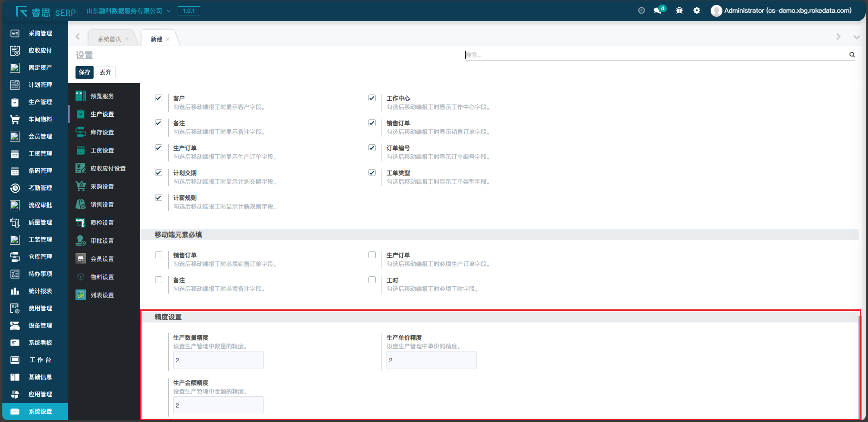Screen dimensions: 868x422
Task: Select 采购设置 shopping cart icon
Action: click(81, 186)
